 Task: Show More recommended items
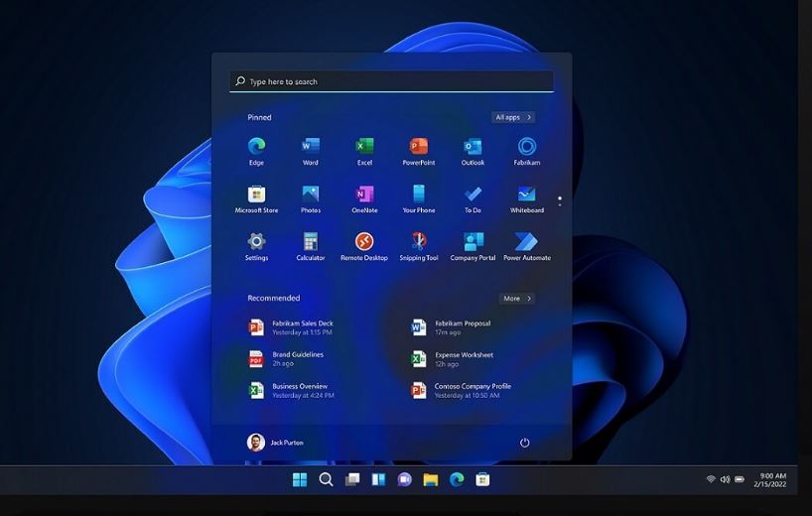tap(517, 299)
